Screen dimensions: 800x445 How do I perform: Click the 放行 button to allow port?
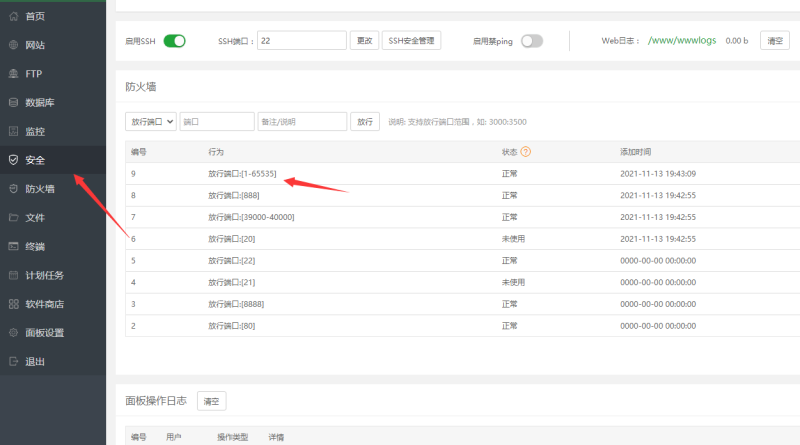click(x=364, y=121)
